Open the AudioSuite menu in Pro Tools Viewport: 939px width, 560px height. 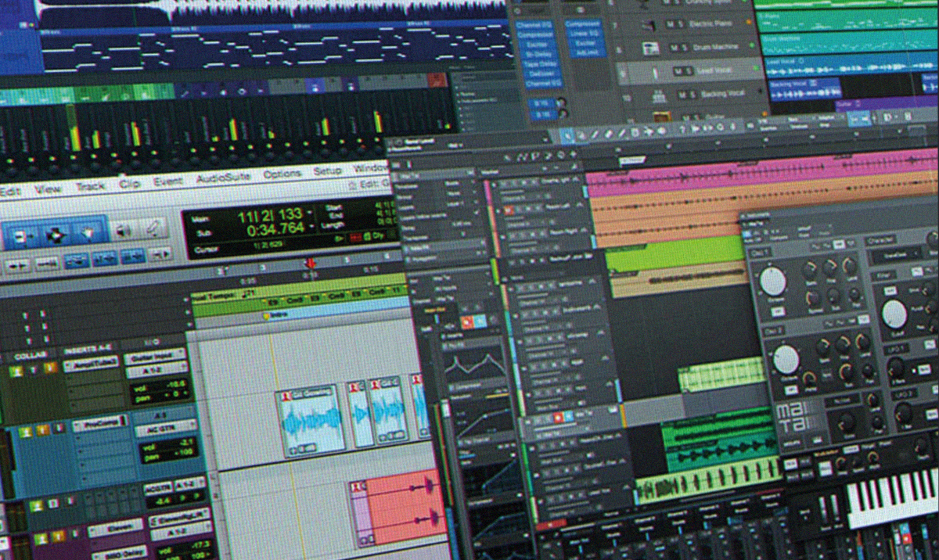coord(224,178)
